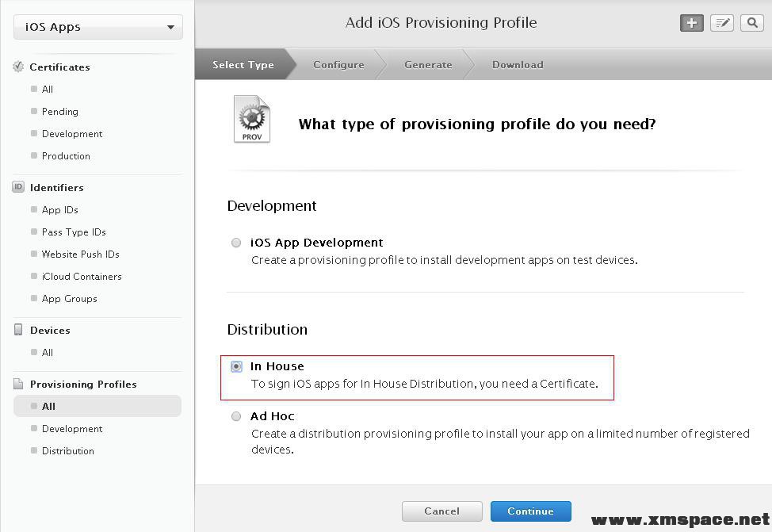This screenshot has height=532, width=772.
Task: Click the Continue button
Action: pyautogui.click(x=531, y=511)
